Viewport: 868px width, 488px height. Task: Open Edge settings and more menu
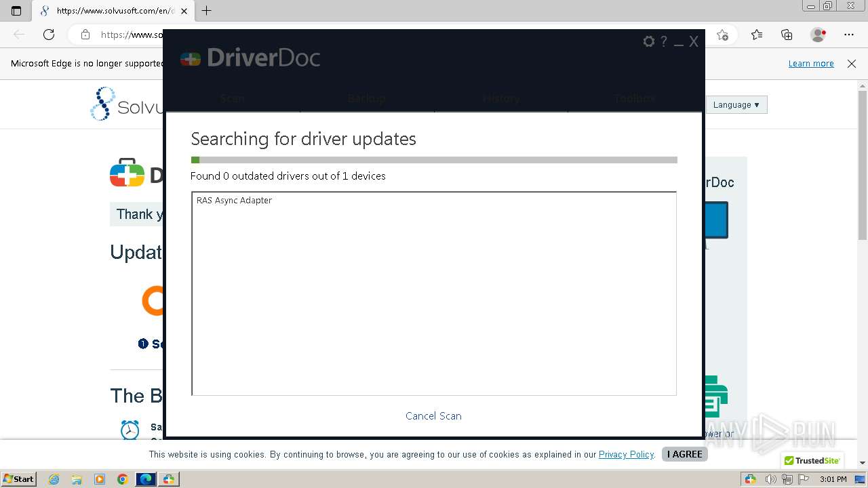[849, 35]
